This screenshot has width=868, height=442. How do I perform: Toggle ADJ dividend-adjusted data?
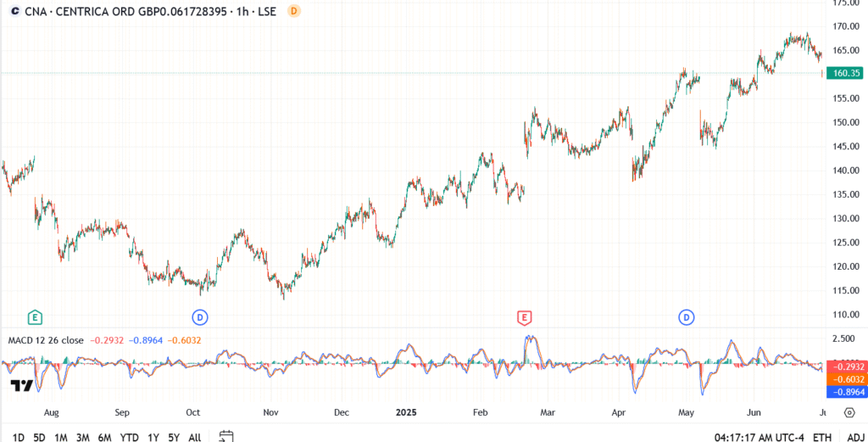pyautogui.click(x=854, y=437)
